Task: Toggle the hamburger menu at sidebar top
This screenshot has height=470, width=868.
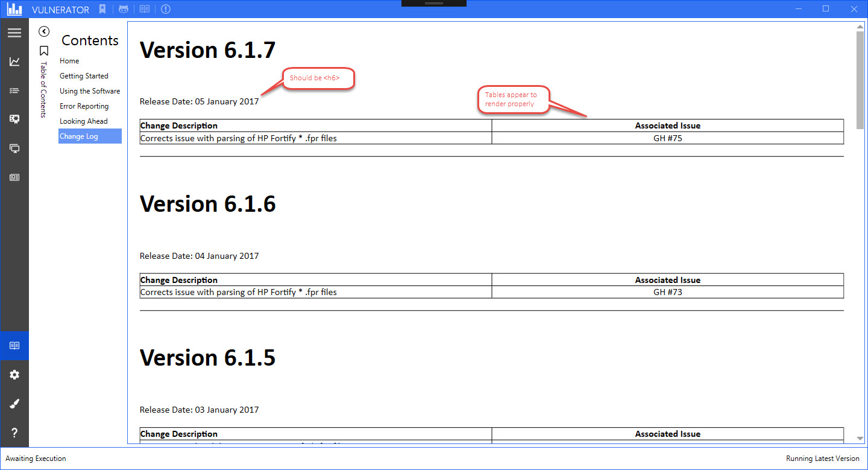Action: tap(14, 32)
